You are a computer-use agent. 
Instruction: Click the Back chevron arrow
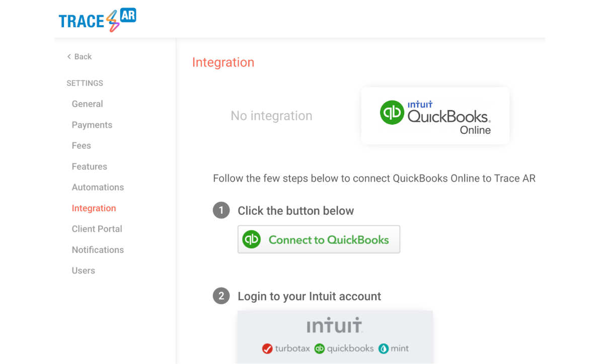tap(69, 57)
